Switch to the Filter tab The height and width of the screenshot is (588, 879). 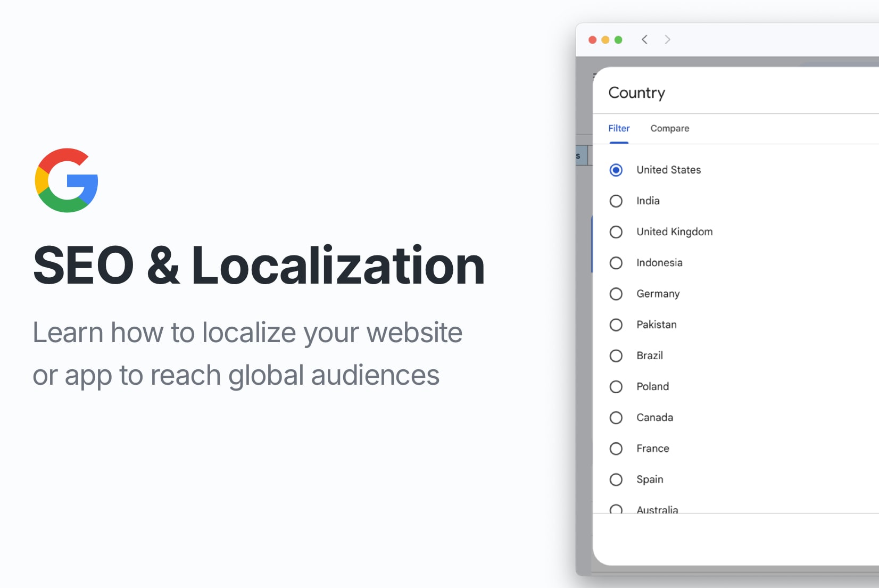(619, 128)
